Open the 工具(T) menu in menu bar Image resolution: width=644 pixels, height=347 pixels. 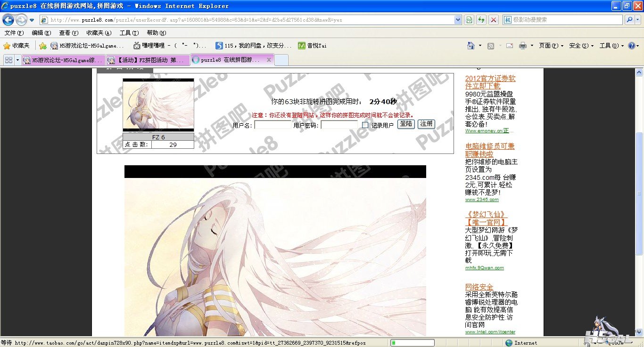[129, 33]
